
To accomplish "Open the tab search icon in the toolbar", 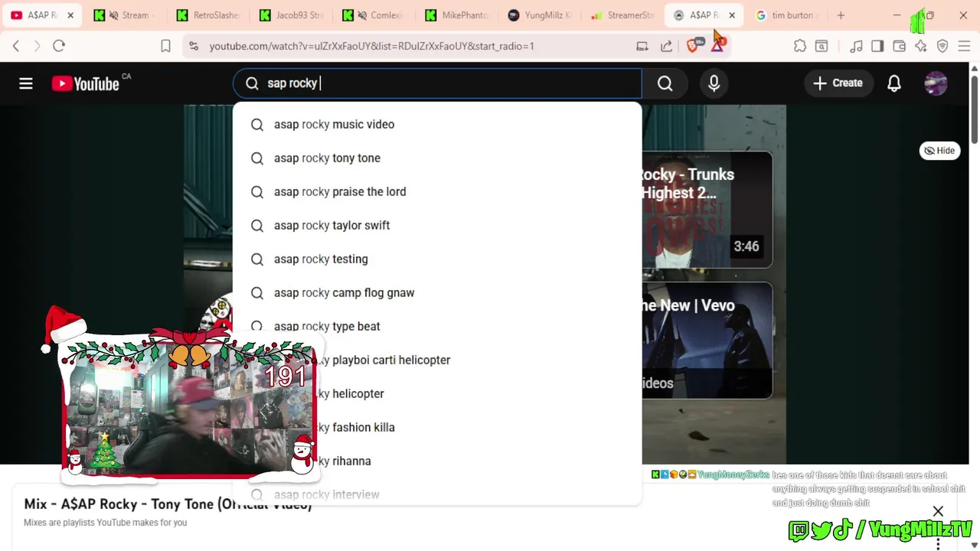I will [822, 46].
